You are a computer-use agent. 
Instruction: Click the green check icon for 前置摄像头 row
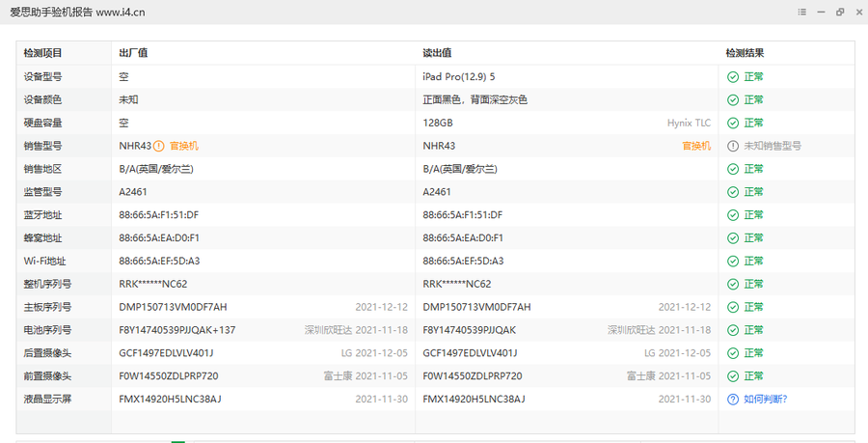point(733,376)
